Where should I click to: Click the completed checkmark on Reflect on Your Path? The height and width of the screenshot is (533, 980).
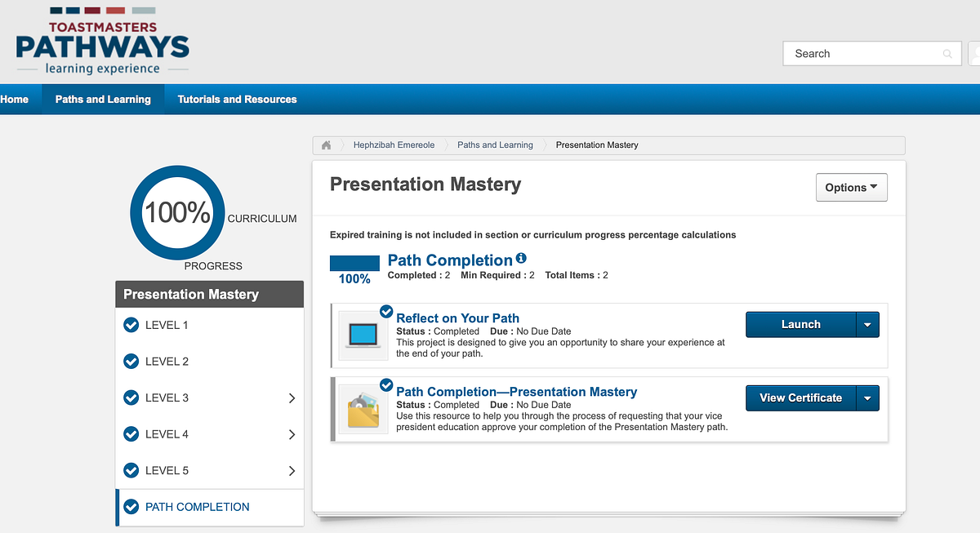[x=387, y=311]
